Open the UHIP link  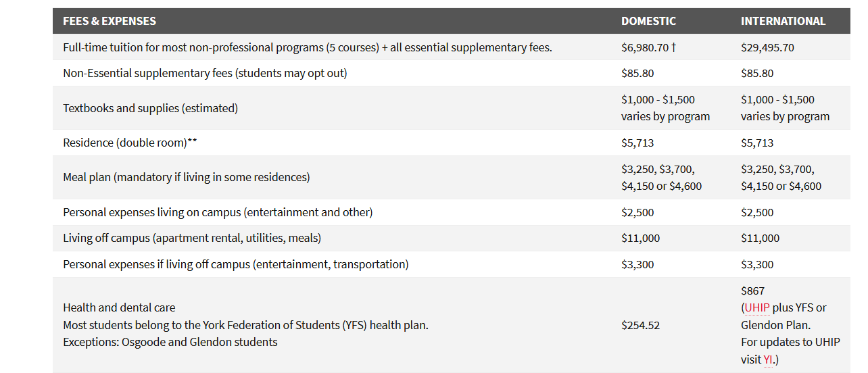tap(757, 308)
